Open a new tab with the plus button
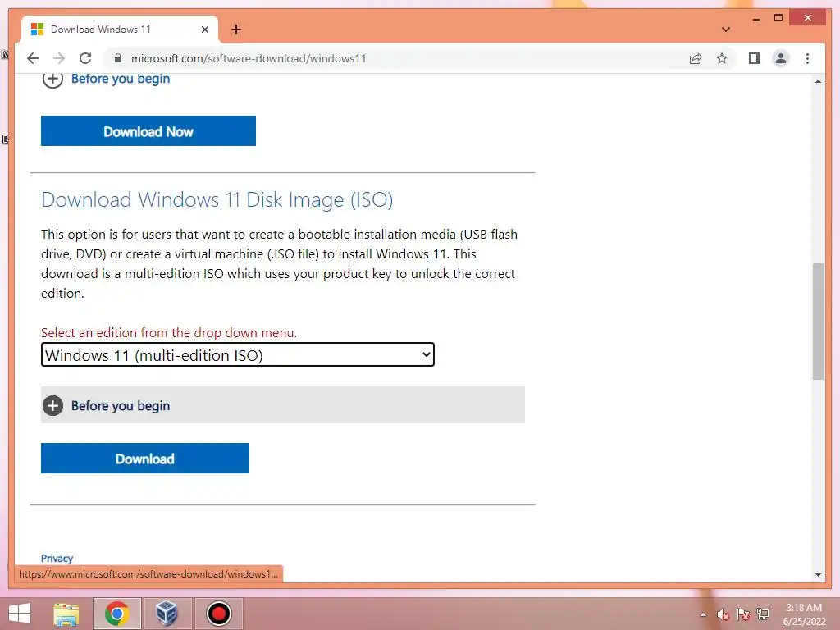 235,30
